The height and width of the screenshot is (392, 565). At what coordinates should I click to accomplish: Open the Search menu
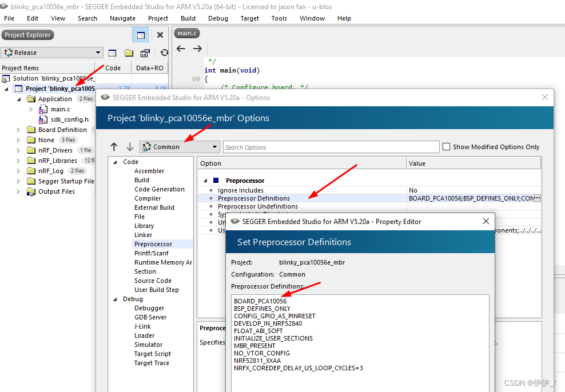(x=87, y=18)
